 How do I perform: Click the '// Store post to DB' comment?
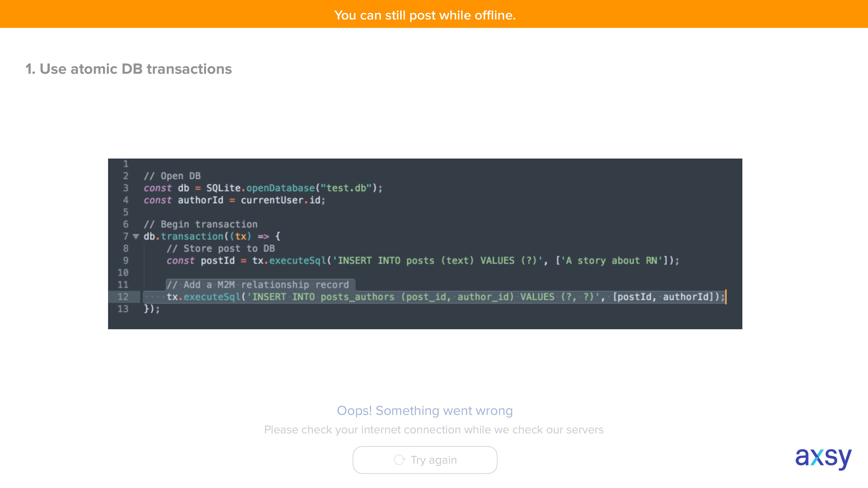(221, 249)
